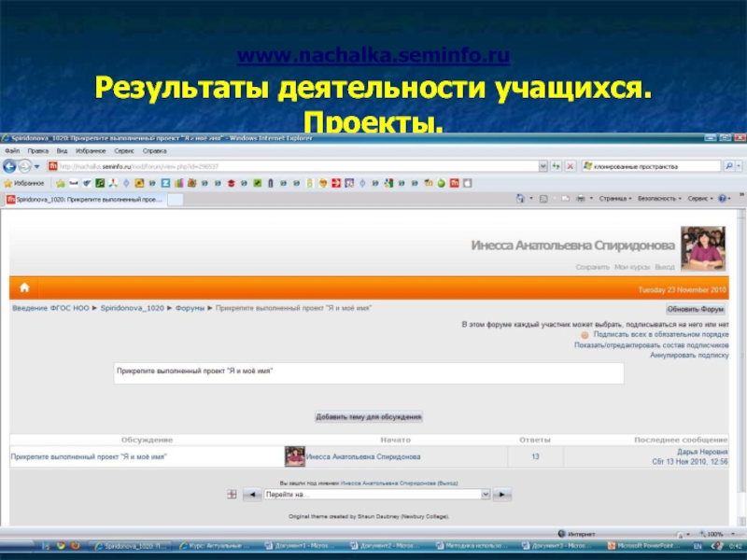Open Дарья Неровня last post author link
Viewport: 747px width, 560px height.
(702, 452)
